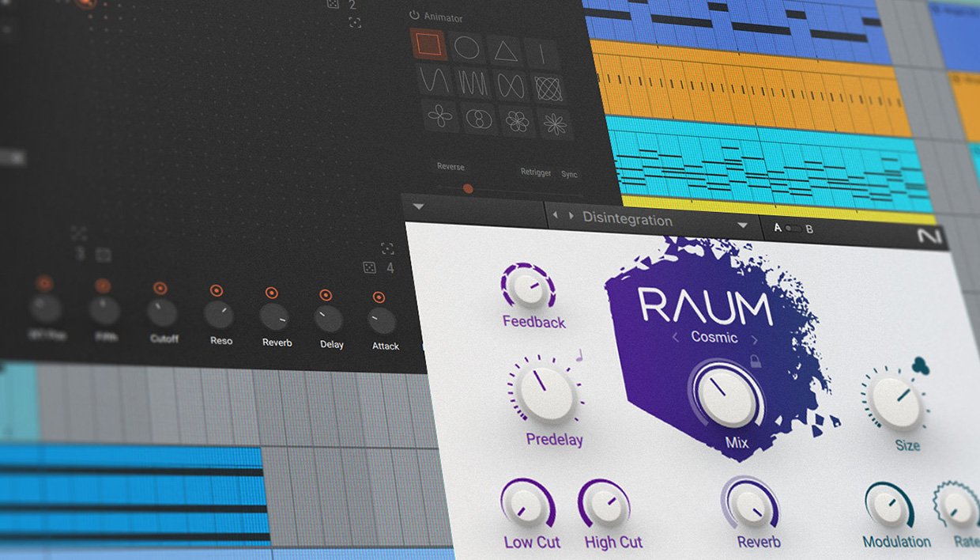The image size is (980, 560).
Task: Click the dark Attack macro knob
Action: [383, 321]
